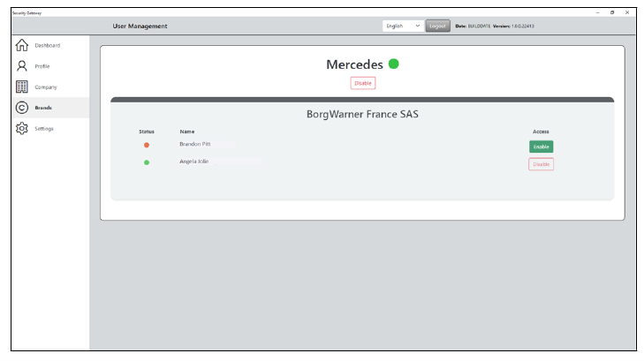Click the BorgWarner France SAS heading
The width and height of the screenshot is (644, 361).
pos(362,114)
